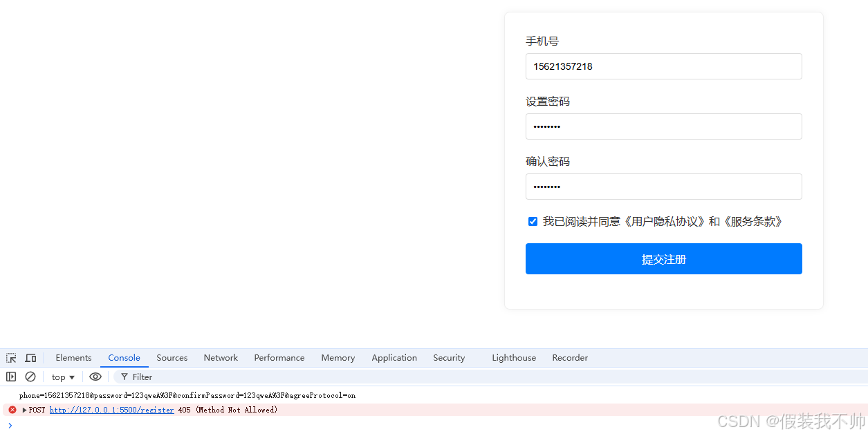Uncheck the agree to privacy protocol checkbox
The width and height of the screenshot is (868, 436).
tap(533, 221)
